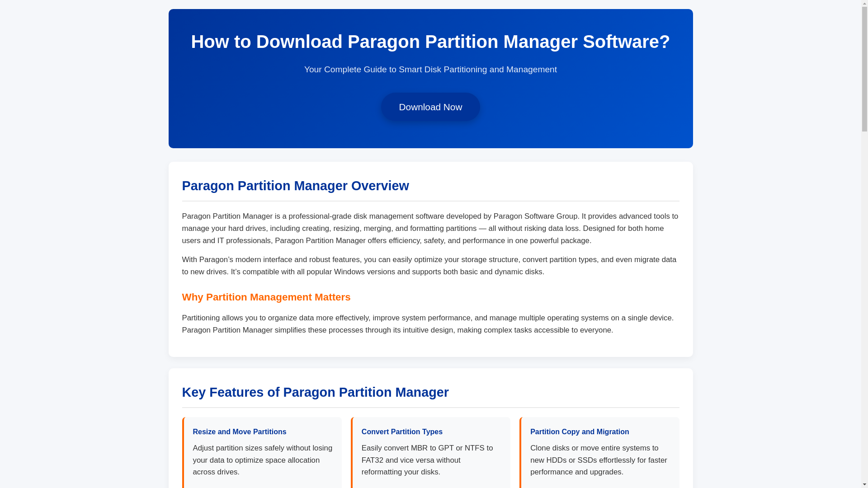The height and width of the screenshot is (488, 868).
Task: Open the Partition Copy and Migration card title
Action: pyautogui.click(x=579, y=432)
